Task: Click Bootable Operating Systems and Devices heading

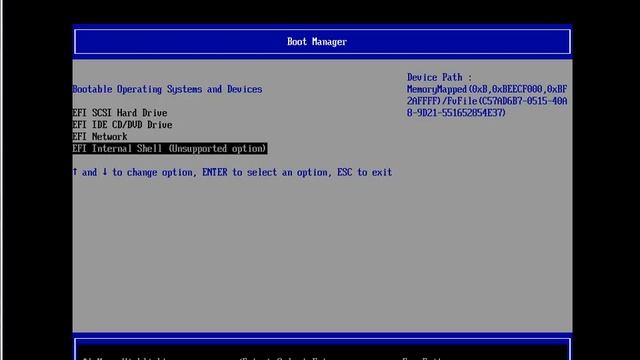Action: pos(167,89)
